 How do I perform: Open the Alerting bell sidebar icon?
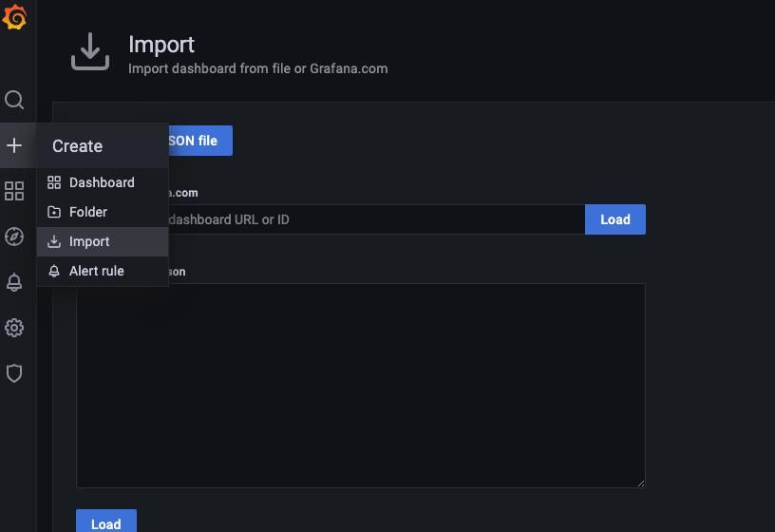point(14,282)
